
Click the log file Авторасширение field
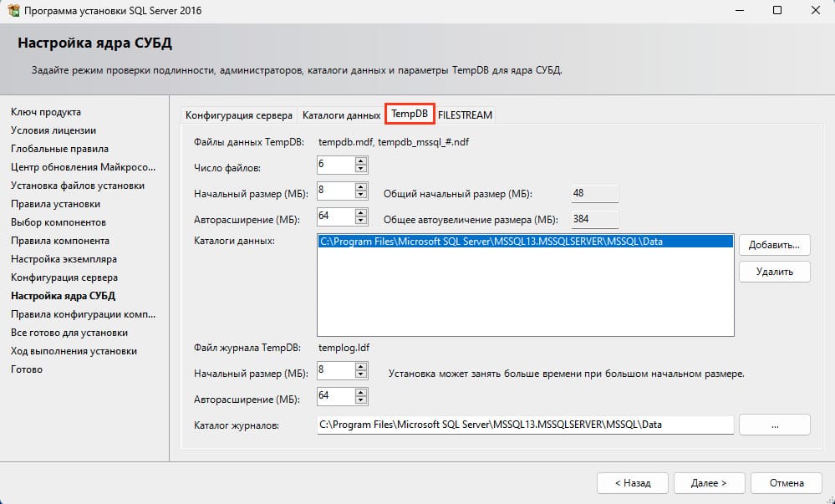(x=336, y=396)
